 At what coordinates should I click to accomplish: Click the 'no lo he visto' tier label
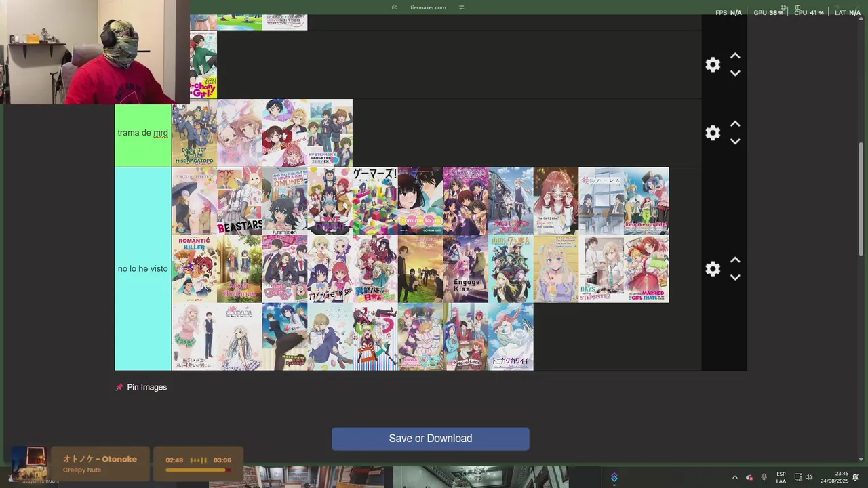143,269
